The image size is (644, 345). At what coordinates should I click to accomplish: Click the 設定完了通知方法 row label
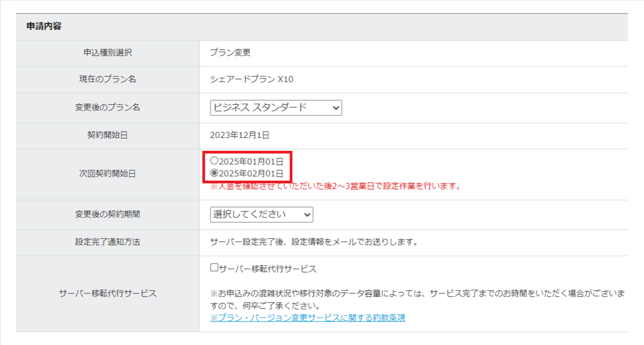point(107,242)
